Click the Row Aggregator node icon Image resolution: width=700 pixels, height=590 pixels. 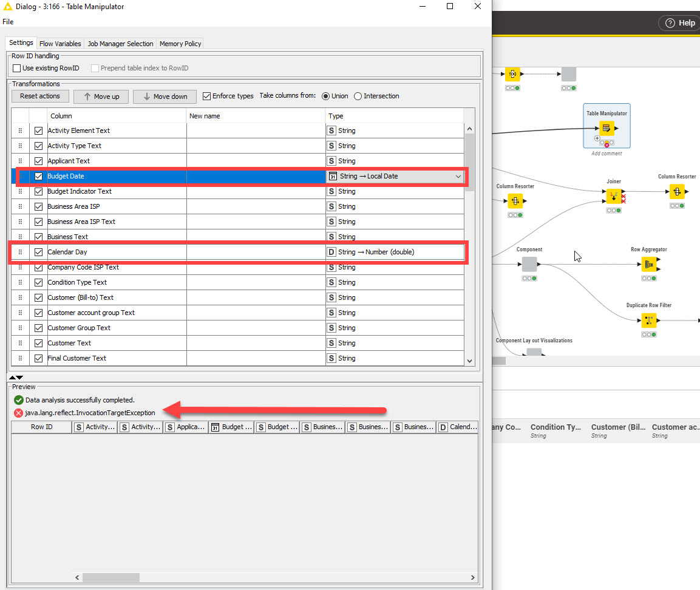[649, 264]
